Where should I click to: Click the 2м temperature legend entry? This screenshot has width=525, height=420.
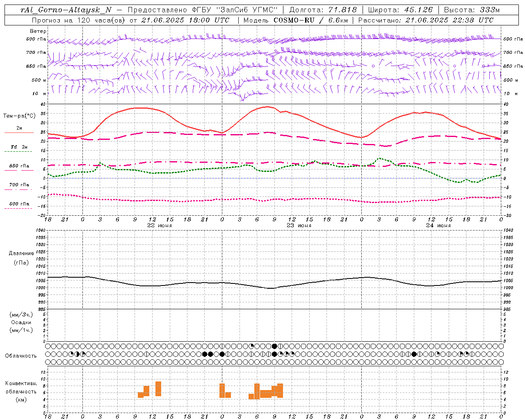(19, 128)
